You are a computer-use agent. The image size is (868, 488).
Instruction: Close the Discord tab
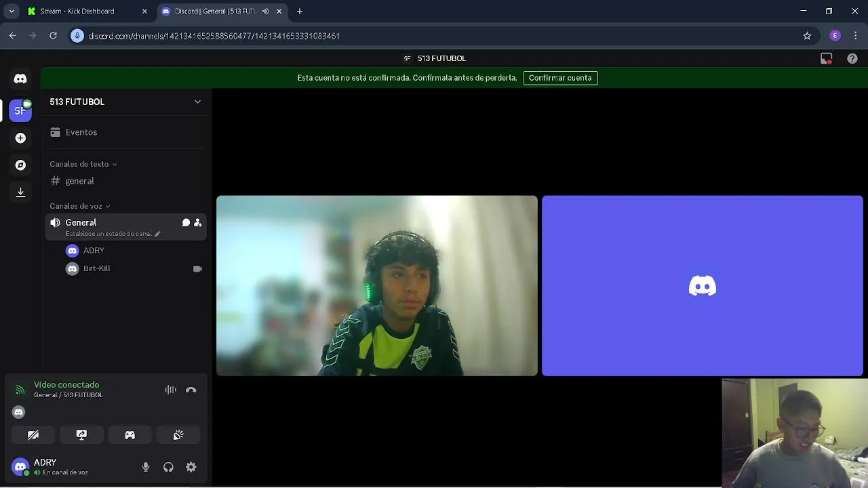279,12
